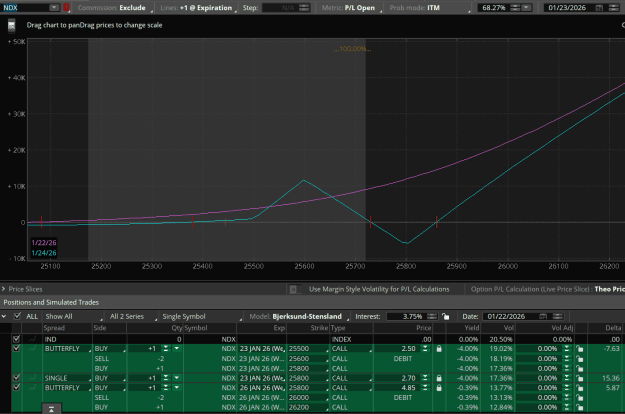Image resolution: width=625 pixels, height=414 pixels.
Task: Click vol adj unlock icon in 25600 row
Action: click(580, 359)
